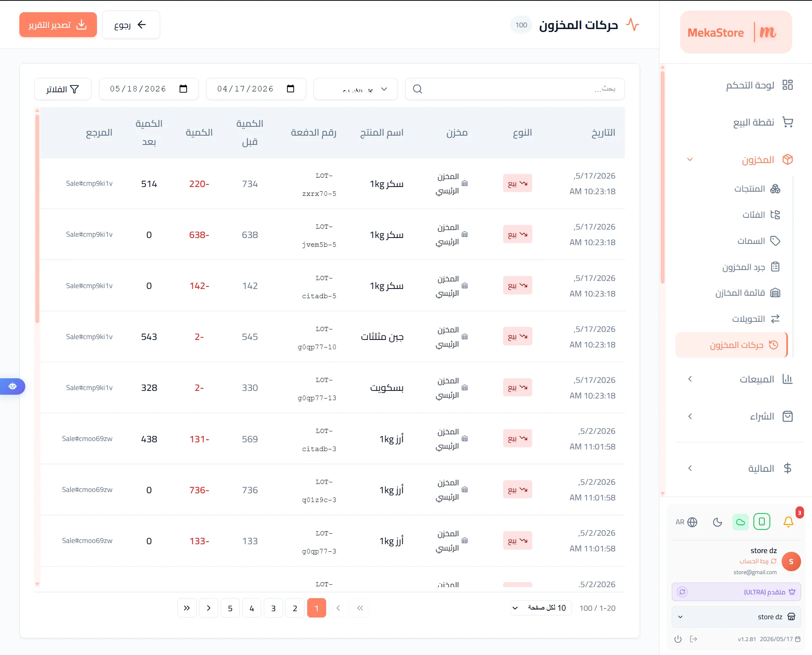This screenshot has width=812, height=655.
Task: Switch language via AR globe
Action: tap(686, 522)
